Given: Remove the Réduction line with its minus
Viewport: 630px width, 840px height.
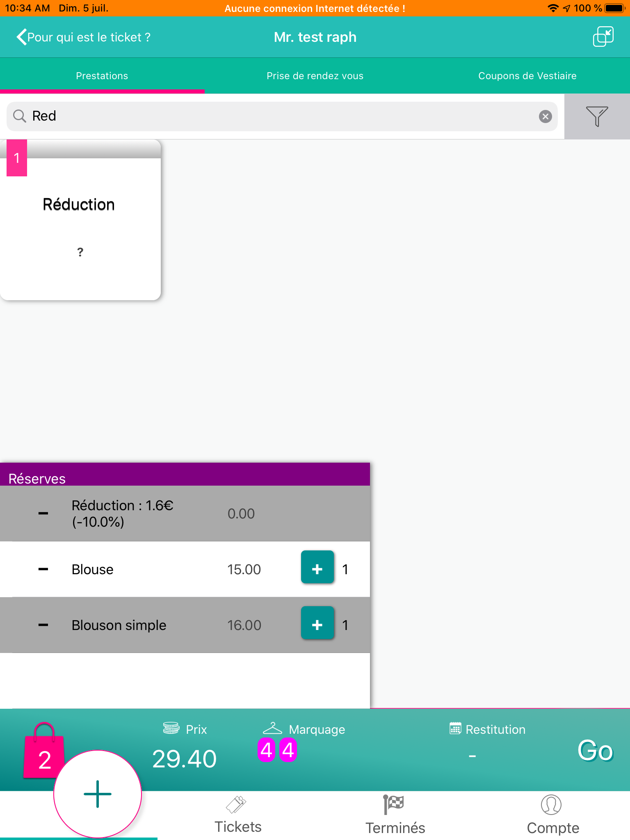Looking at the screenshot, I should coord(43,514).
